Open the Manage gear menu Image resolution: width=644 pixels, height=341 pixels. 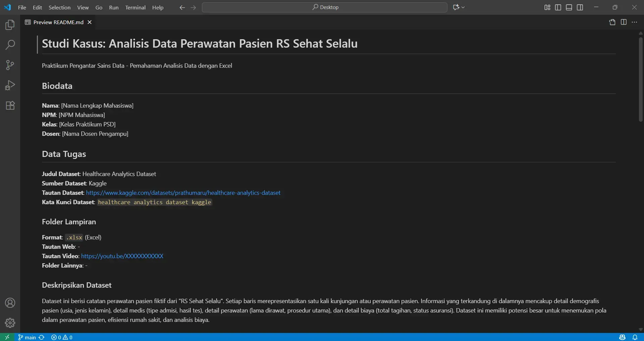10,323
